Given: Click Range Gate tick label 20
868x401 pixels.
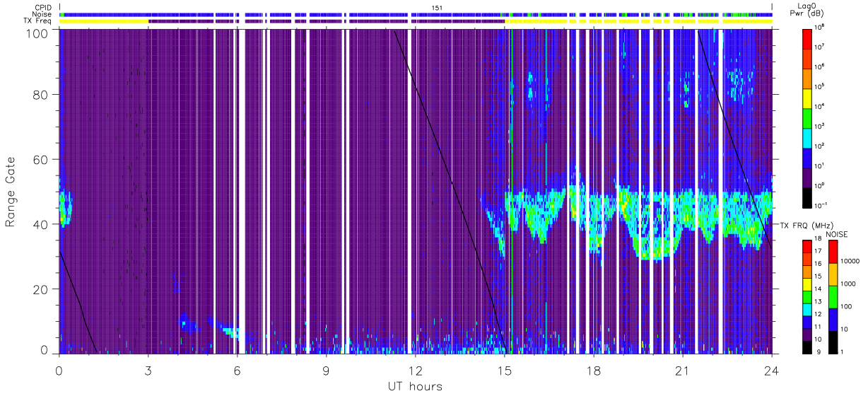Looking at the screenshot, I should 41,289.
